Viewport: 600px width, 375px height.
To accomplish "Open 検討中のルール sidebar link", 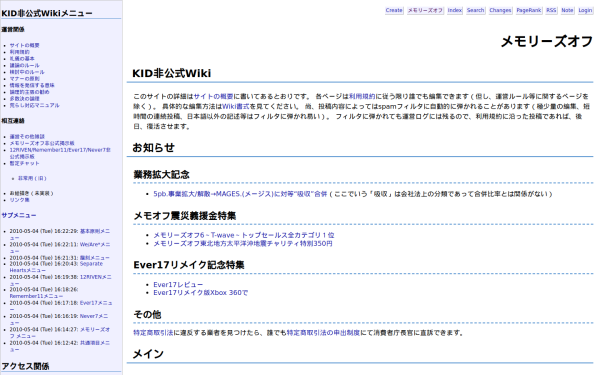I will click(x=27, y=72).
